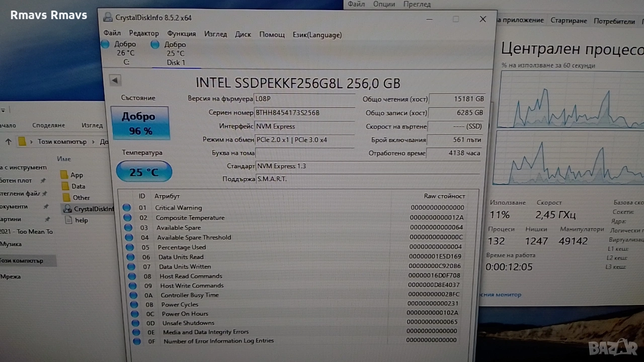This screenshot has height=362, width=644.
Task: Select the CrystalDiskInfo file in Explorer
Action: [x=67, y=209]
